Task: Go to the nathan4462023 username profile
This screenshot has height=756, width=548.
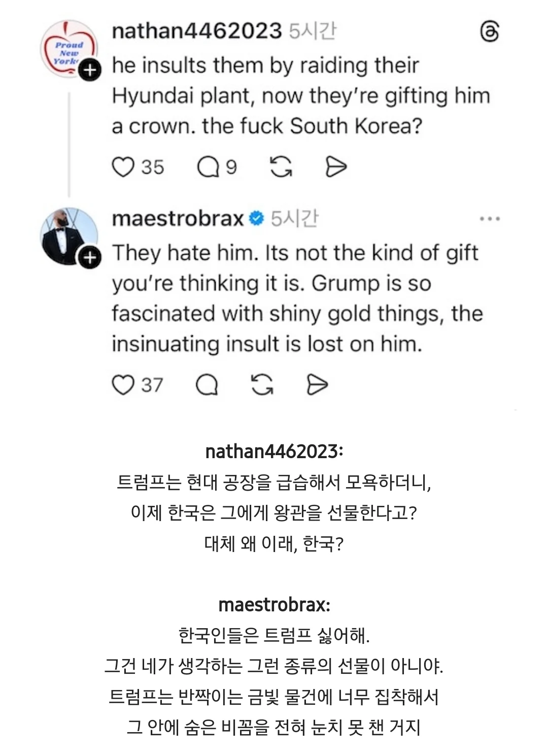Action: point(196,31)
